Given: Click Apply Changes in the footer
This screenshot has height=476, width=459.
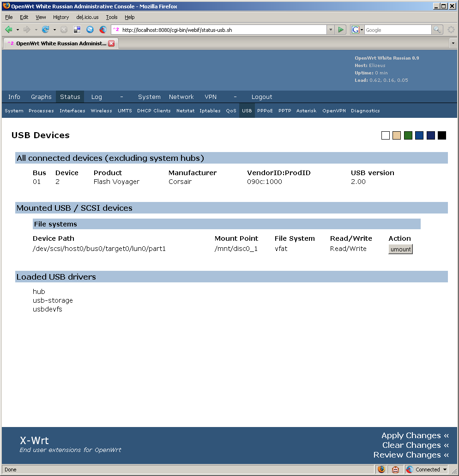Looking at the screenshot, I should coord(415,435).
